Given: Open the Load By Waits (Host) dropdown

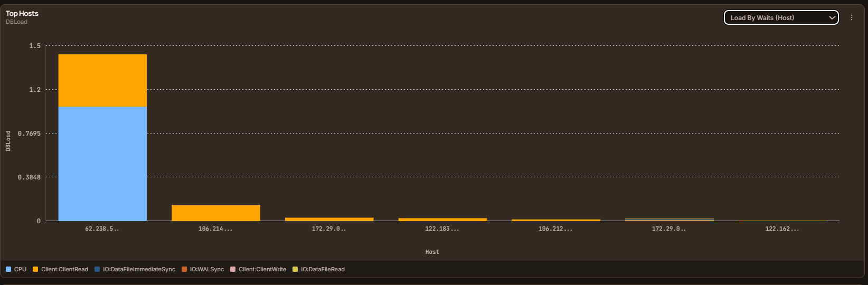Looking at the screenshot, I should 781,17.
